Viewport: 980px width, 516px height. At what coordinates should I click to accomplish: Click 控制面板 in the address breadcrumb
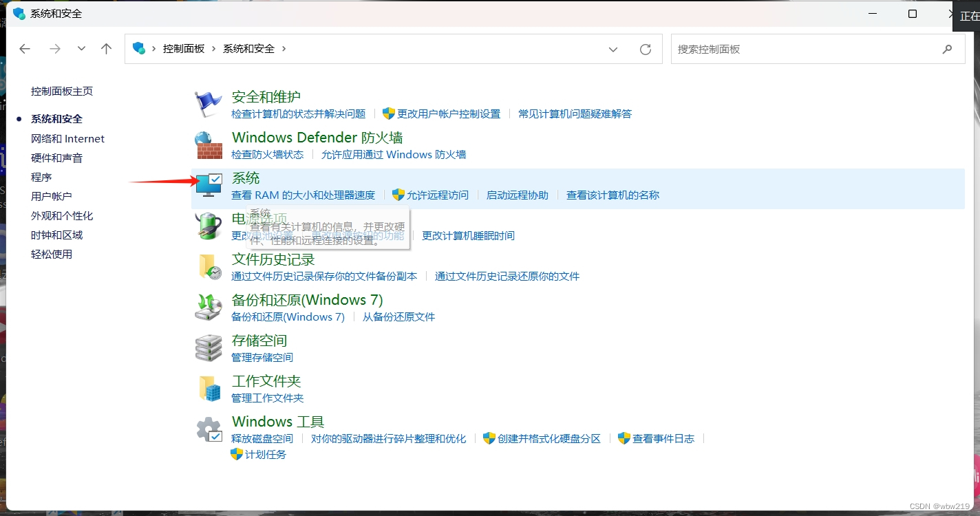coord(184,49)
